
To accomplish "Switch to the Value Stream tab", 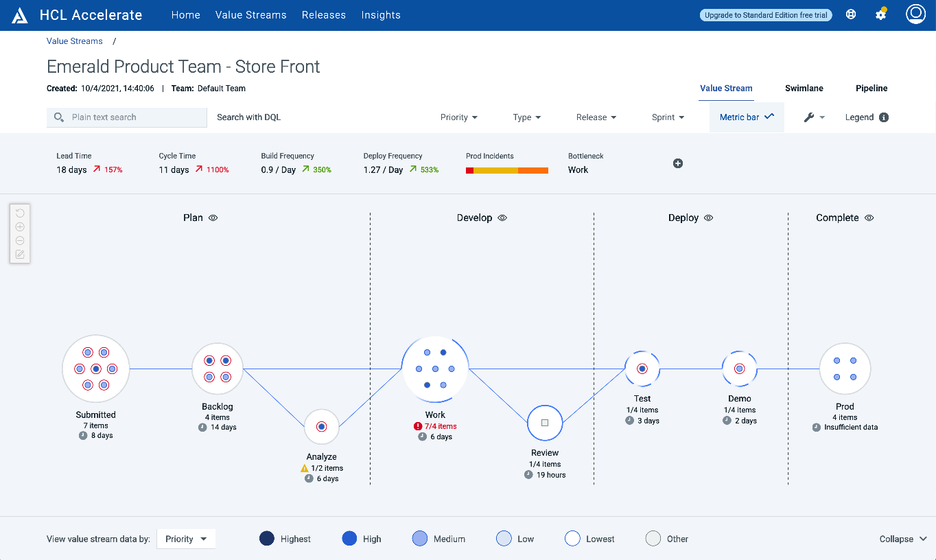I will [x=726, y=89].
